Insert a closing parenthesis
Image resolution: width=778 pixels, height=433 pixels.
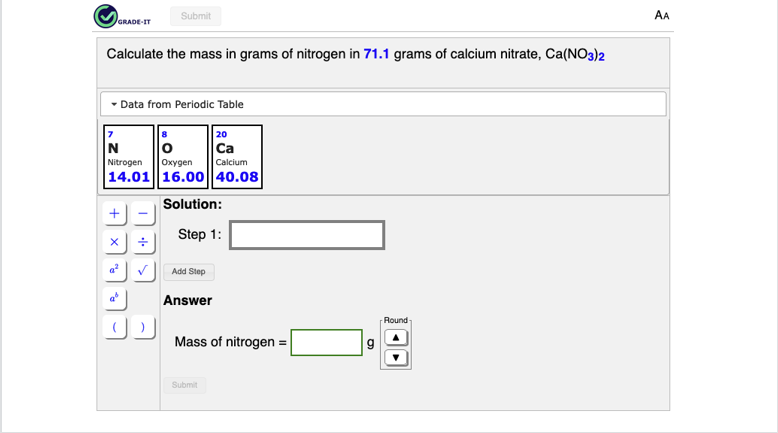point(143,327)
